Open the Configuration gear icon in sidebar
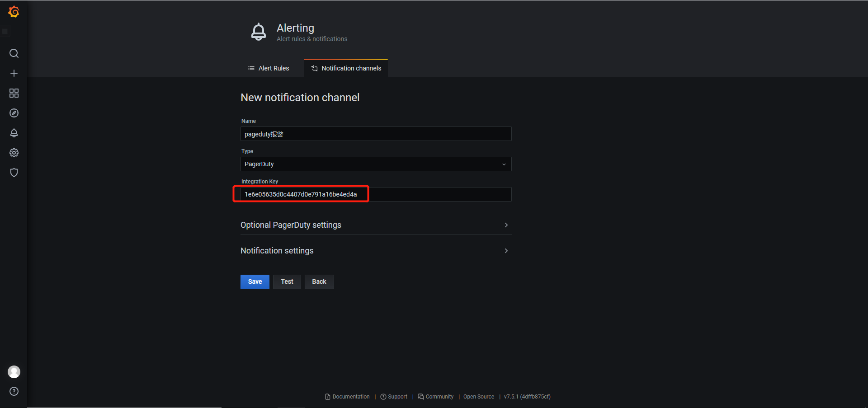Viewport: 868px width, 408px height. (14, 153)
